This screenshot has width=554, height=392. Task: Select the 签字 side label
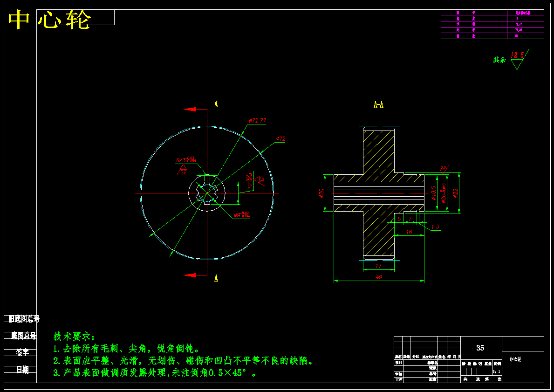tap(23, 352)
